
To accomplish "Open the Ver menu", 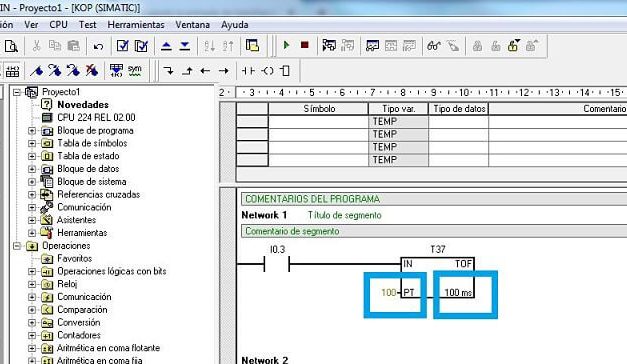I will click(x=31, y=25).
